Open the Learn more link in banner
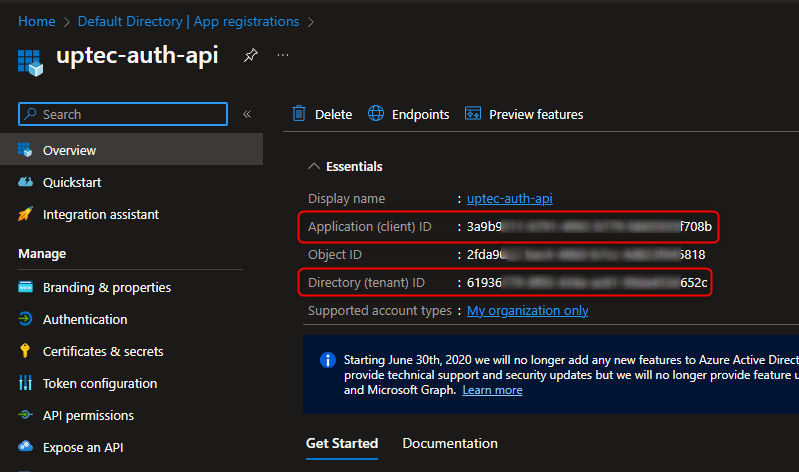Viewport: 799px width, 472px height. click(491, 390)
